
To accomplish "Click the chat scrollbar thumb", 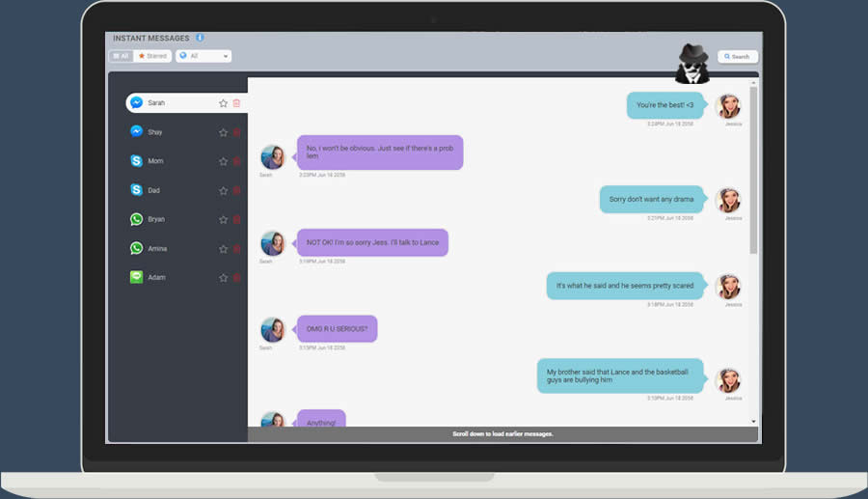I will [x=753, y=169].
